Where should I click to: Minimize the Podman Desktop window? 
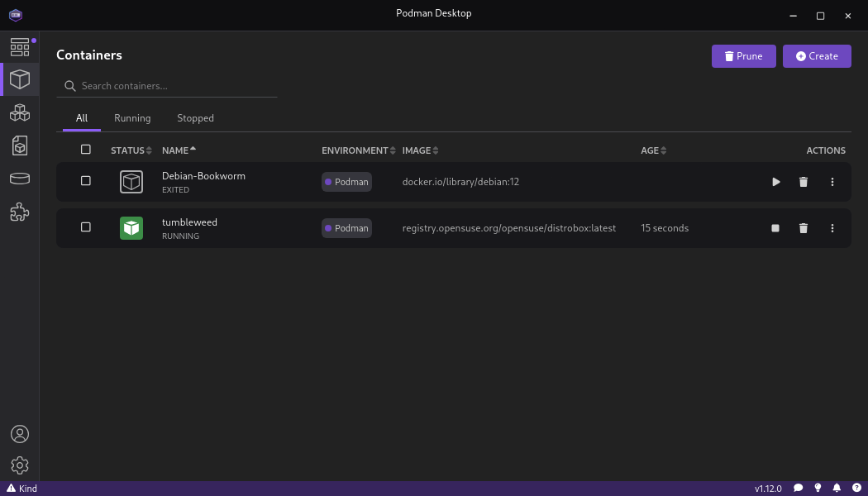[794, 16]
